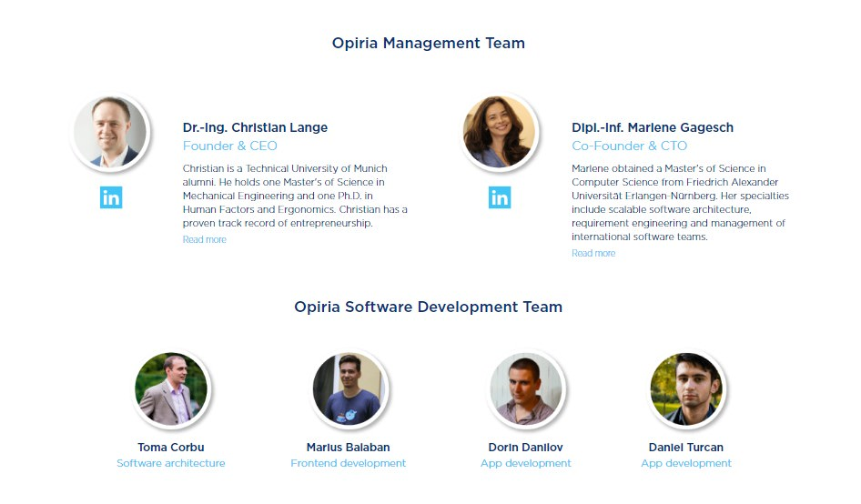Select the name Dr.-Ing. Christian Lange

point(255,127)
